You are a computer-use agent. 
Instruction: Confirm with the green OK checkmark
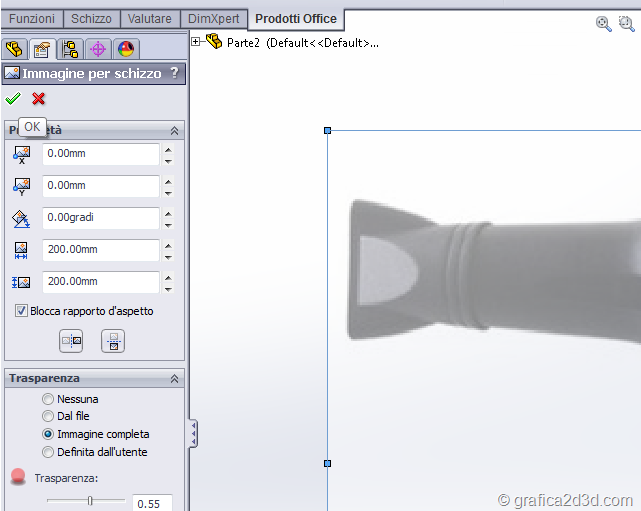tap(13, 99)
